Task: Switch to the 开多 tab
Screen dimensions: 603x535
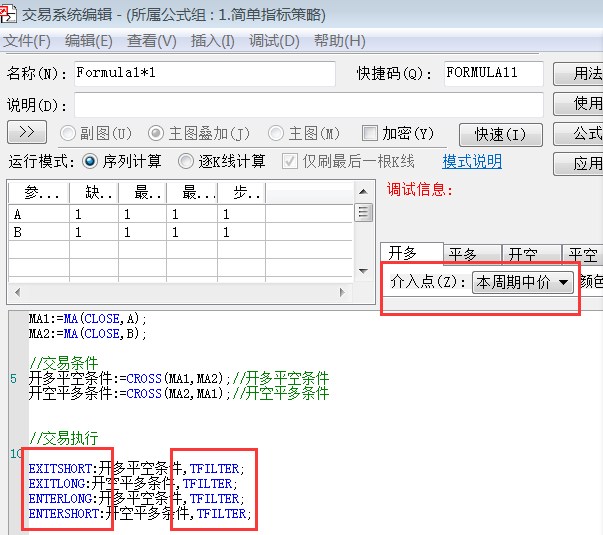Action: pos(411,253)
